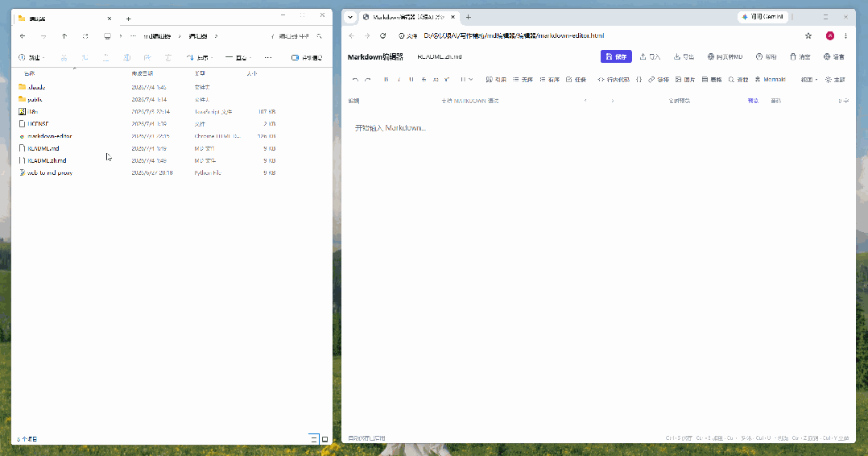The width and height of the screenshot is (868, 456).
Task: Open the Sort menu in File Explorer
Action: 200,58
